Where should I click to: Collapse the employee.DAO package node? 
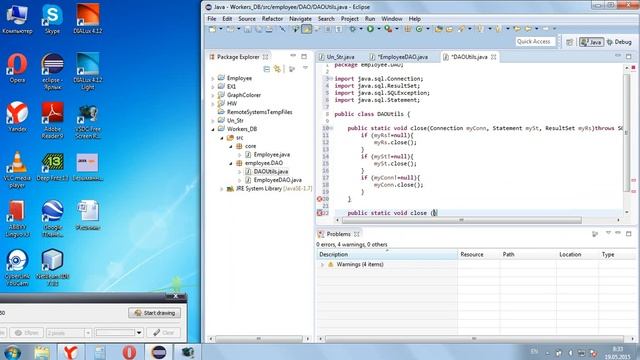click(x=231, y=163)
